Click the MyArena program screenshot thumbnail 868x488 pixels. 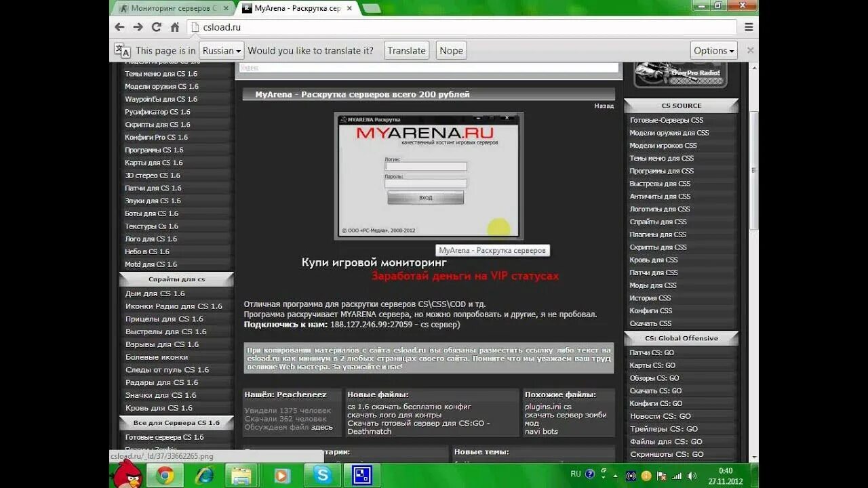429,176
